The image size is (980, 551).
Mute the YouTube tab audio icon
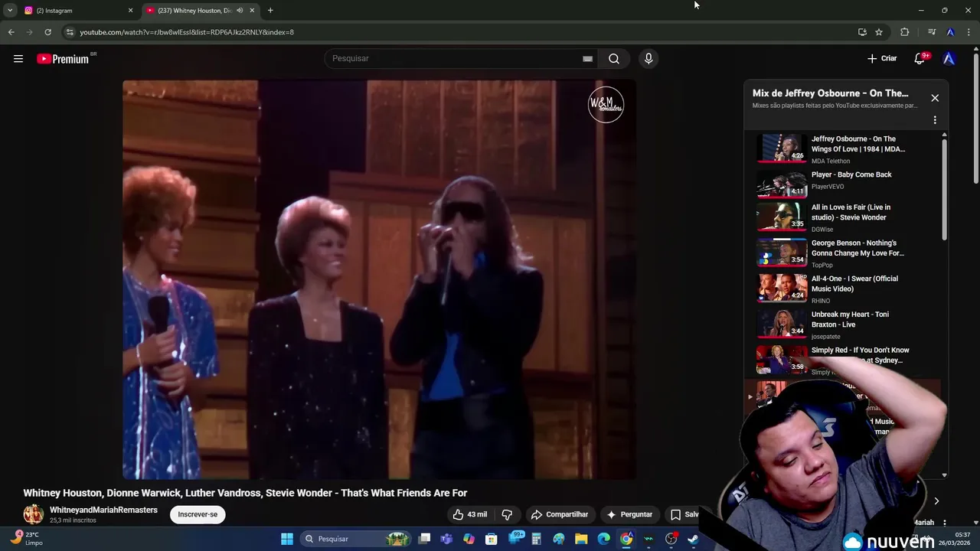pyautogui.click(x=240, y=11)
